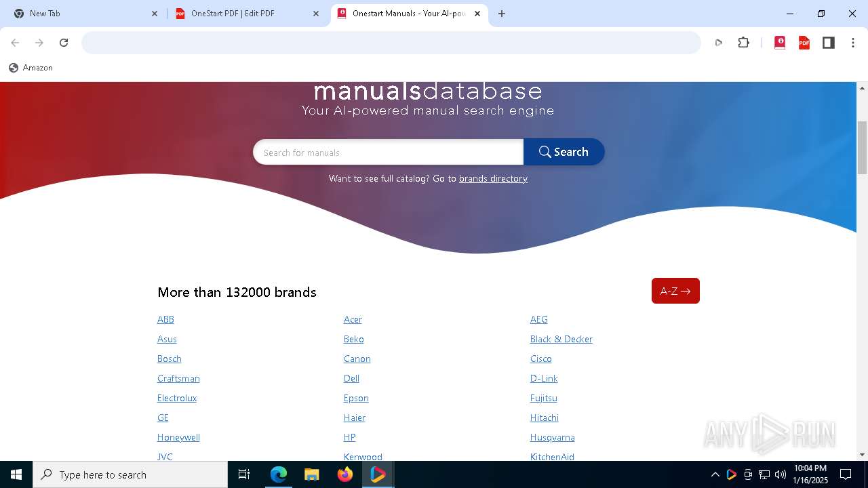
Task: Click the red Onestart Manuals extension icon
Action: click(780, 43)
